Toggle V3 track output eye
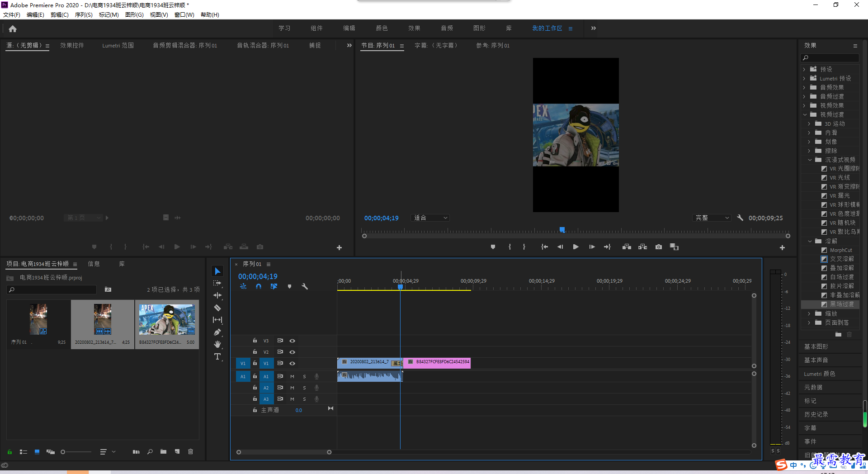Screen dimensions: 868x474 pos(292,341)
